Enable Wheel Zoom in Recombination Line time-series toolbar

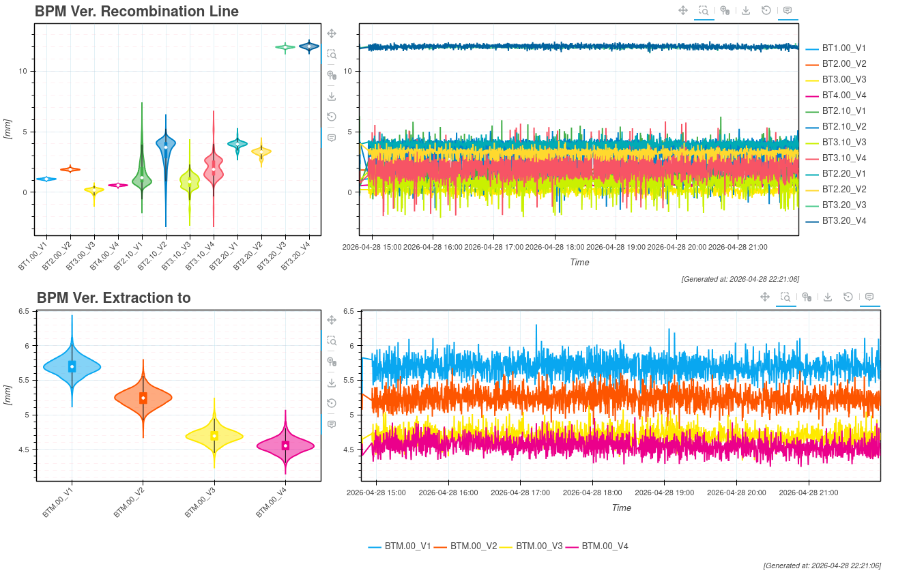(725, 10)
